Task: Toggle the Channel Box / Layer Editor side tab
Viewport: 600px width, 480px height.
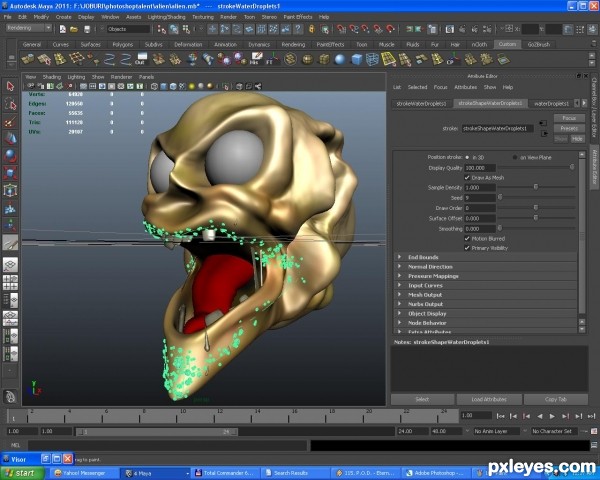Action: 594,108
